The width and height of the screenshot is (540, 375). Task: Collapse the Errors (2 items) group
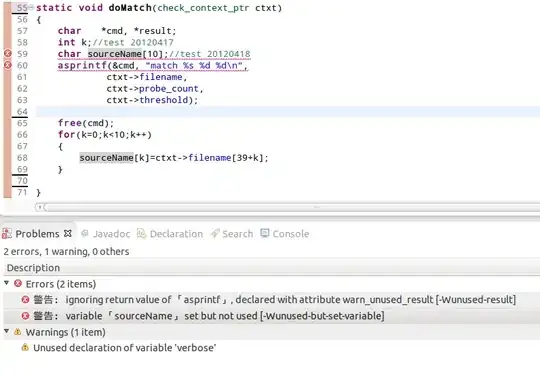[7, 283]
